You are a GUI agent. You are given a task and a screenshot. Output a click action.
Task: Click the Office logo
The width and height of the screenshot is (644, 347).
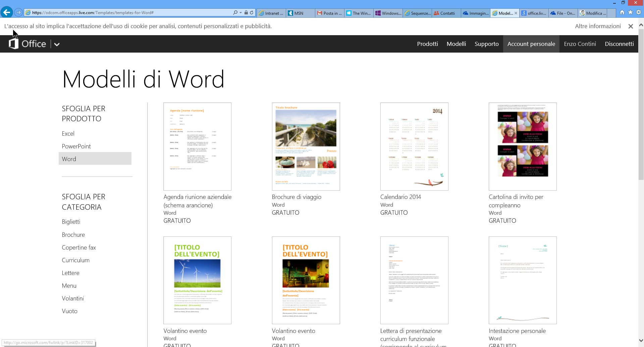[27, 44]
